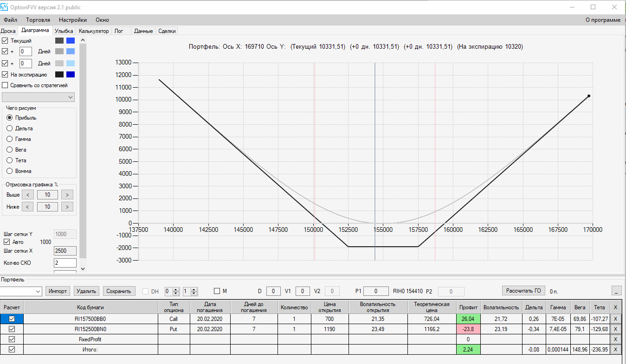Collapse the portfolio panel with the underscore button
This screenshot has width=626, height=364.
[617, 291]
